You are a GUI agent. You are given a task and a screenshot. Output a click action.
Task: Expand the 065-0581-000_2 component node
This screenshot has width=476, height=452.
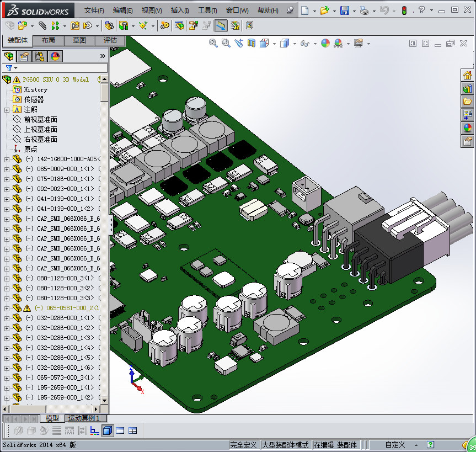click(7, 308)
